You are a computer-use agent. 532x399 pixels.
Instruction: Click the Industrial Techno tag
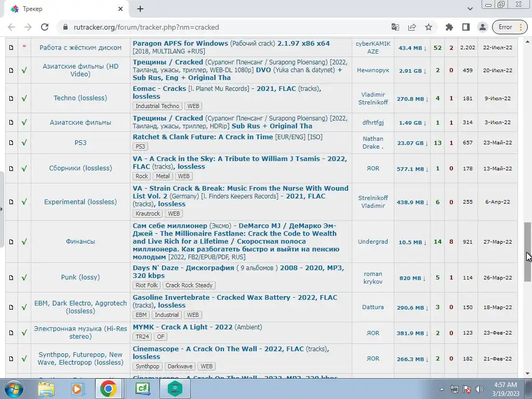157,106
